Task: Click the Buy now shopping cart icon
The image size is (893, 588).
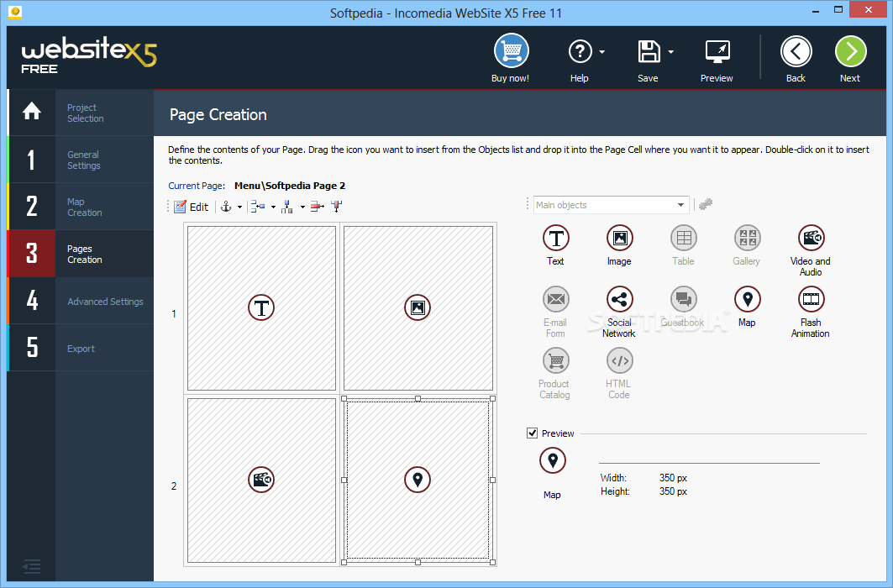Action: (x=511, y=51)
